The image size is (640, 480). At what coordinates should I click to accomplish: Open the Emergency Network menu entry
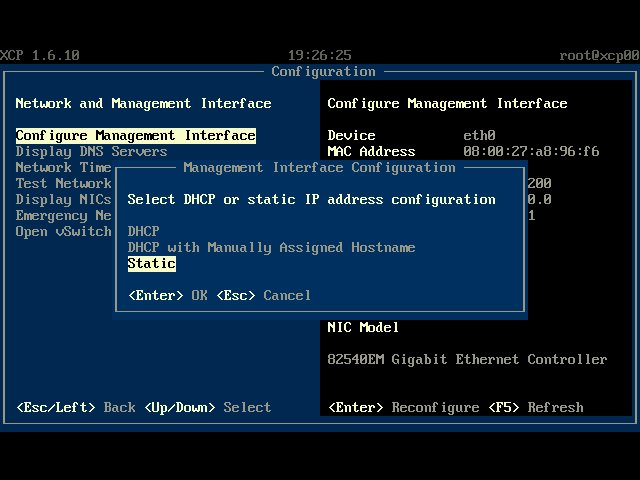coord(63,215)
